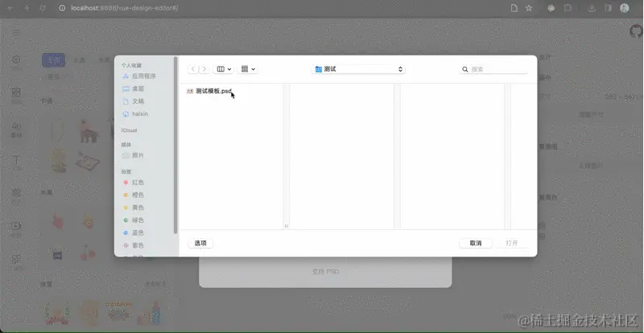Click the 选项 options button
This screenshot has height=333, width=644.
coord(200,243)
